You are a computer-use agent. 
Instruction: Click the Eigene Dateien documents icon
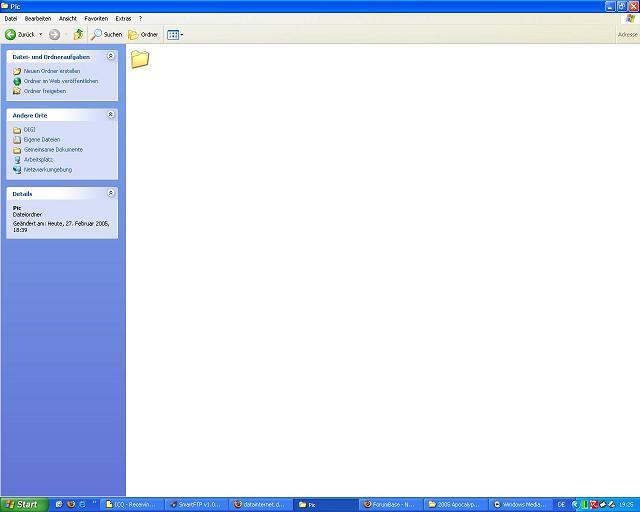click(x=17, y=140)
